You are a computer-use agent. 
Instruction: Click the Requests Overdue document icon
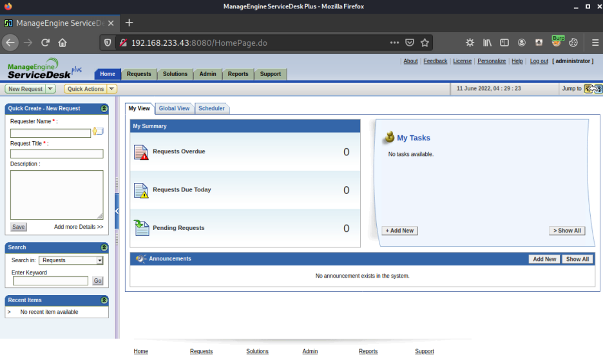(x=141, y=152)
